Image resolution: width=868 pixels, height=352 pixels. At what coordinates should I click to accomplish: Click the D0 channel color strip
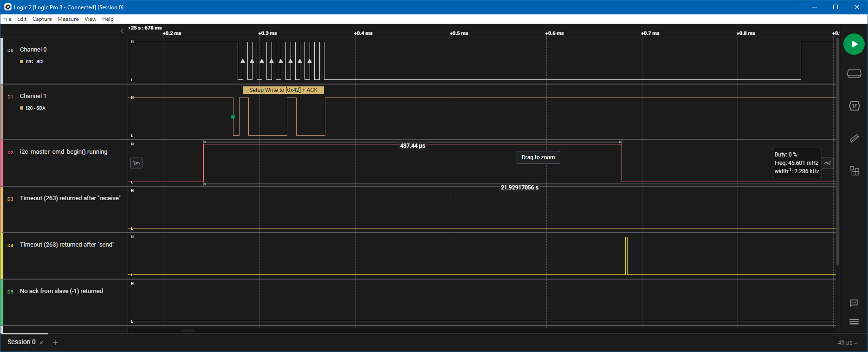[x=1, y=61]
